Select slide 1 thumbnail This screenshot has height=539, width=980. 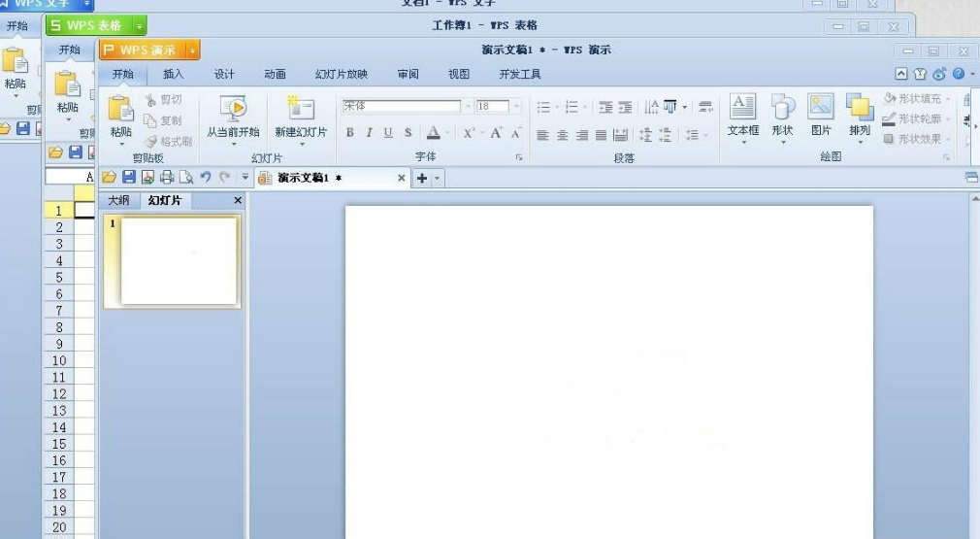[x=173, y=261]
